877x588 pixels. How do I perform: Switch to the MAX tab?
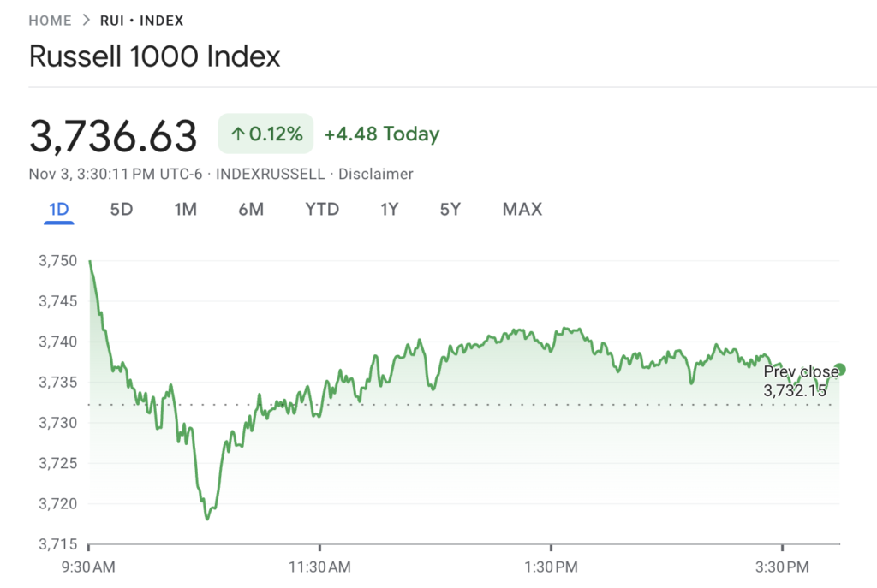(x=522, y=209)
